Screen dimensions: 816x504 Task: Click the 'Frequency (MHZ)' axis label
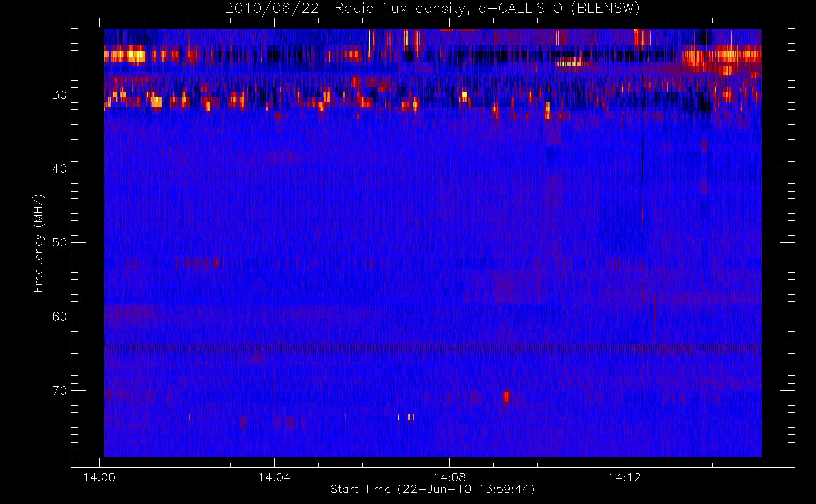(39, 243)
